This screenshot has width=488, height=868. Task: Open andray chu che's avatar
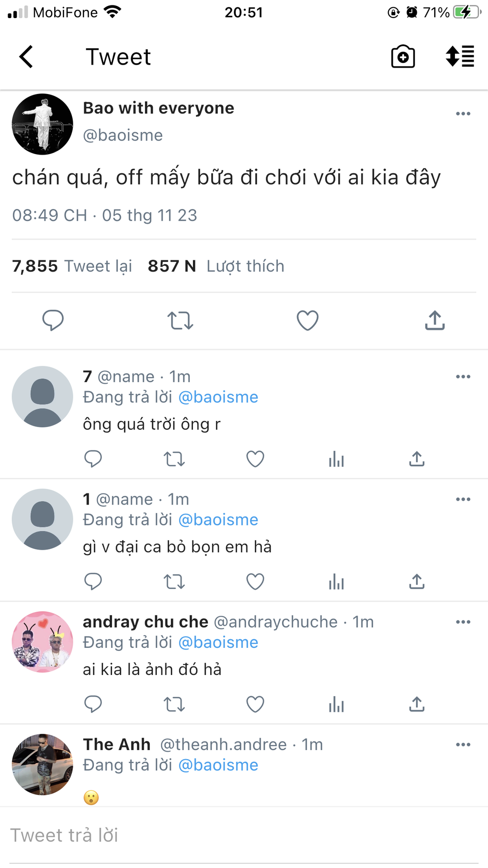(x=42, y=642)
